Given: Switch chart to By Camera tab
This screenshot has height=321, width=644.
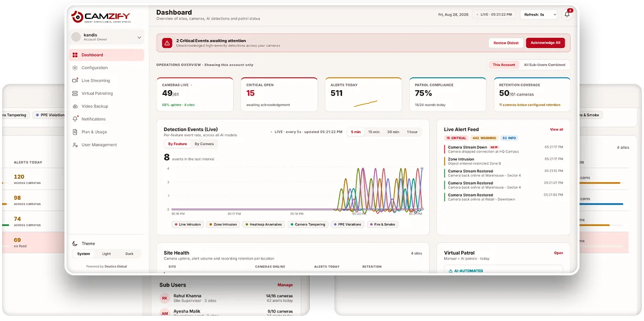Looking at the screenshot, I should coord(204,144).
